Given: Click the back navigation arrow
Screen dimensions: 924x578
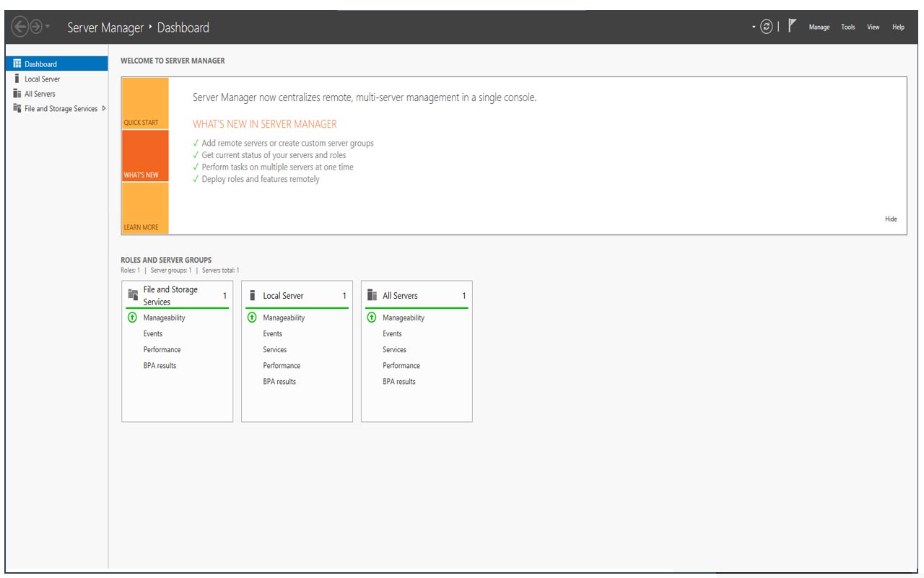Looking at the screenshot, I should (x=19, y=27).
